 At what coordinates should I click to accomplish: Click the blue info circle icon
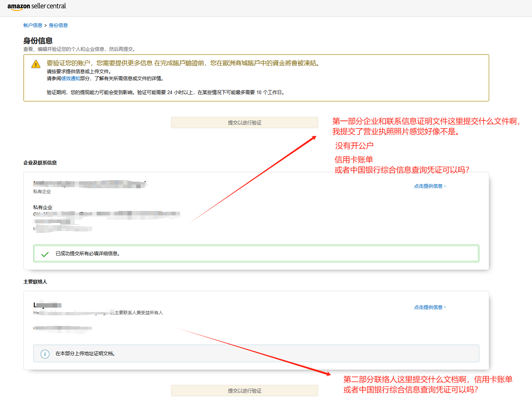coord(45,354)
